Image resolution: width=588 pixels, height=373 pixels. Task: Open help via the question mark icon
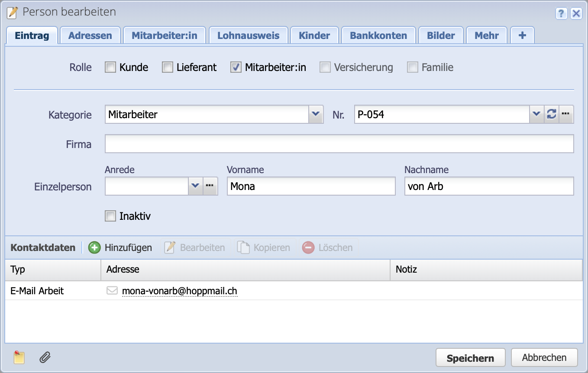562,13
